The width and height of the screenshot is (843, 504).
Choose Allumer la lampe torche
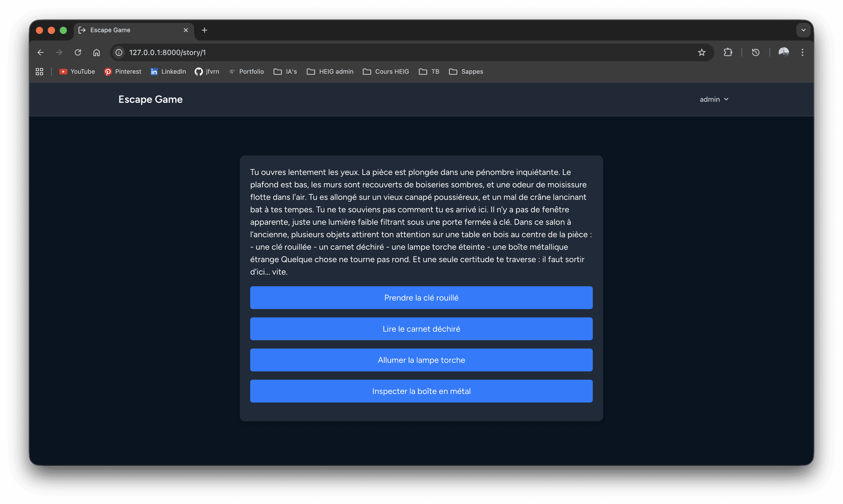[421, 360]
